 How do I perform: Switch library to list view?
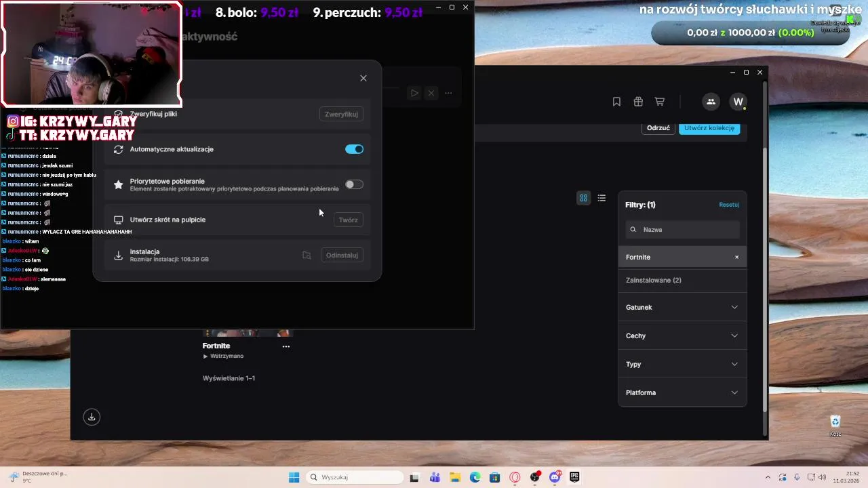(601, 198)
